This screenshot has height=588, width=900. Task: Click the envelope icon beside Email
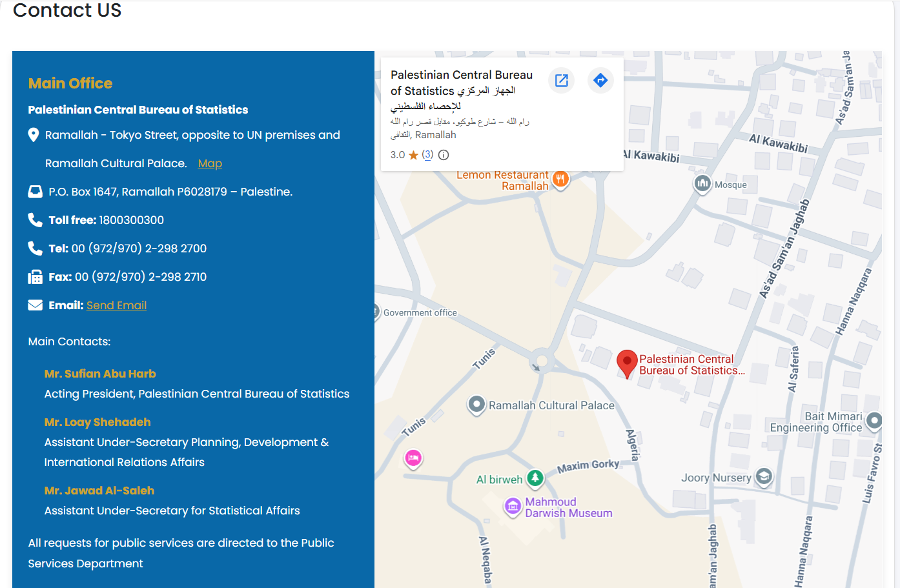point(36,305)
